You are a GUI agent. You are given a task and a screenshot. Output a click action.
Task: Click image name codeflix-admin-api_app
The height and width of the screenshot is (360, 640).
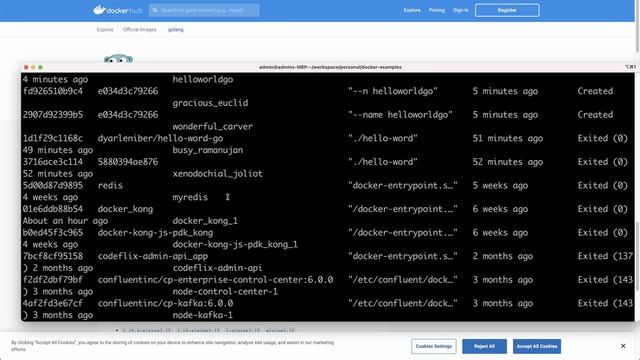tap(153, 257)
